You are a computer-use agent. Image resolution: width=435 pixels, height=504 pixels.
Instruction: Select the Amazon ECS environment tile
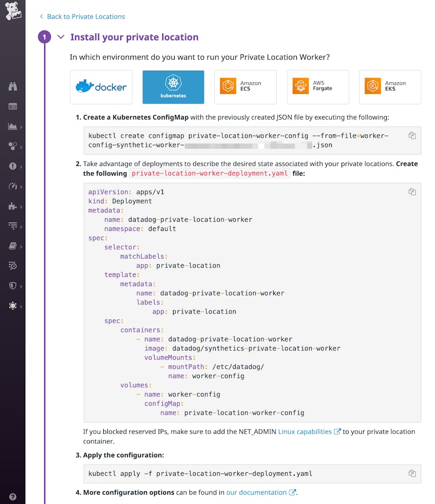tap(245, 87)
